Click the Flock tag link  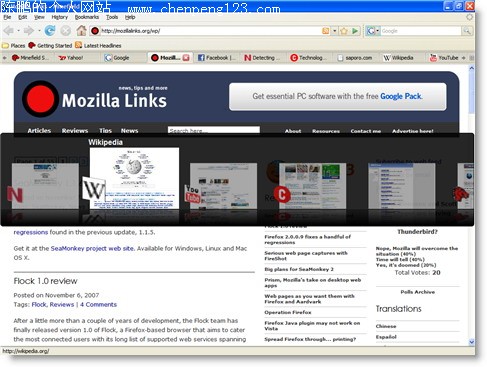tap(39, 304)
